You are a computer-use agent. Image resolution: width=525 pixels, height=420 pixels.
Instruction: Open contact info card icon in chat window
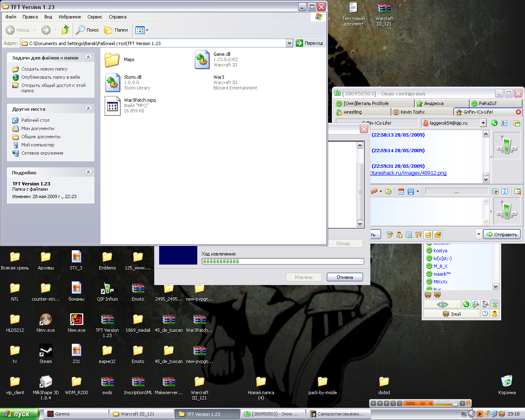click(504, 123)
